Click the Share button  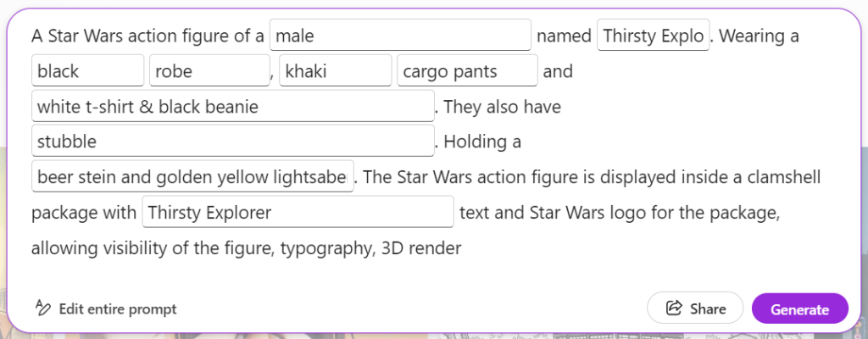point(695,308)
